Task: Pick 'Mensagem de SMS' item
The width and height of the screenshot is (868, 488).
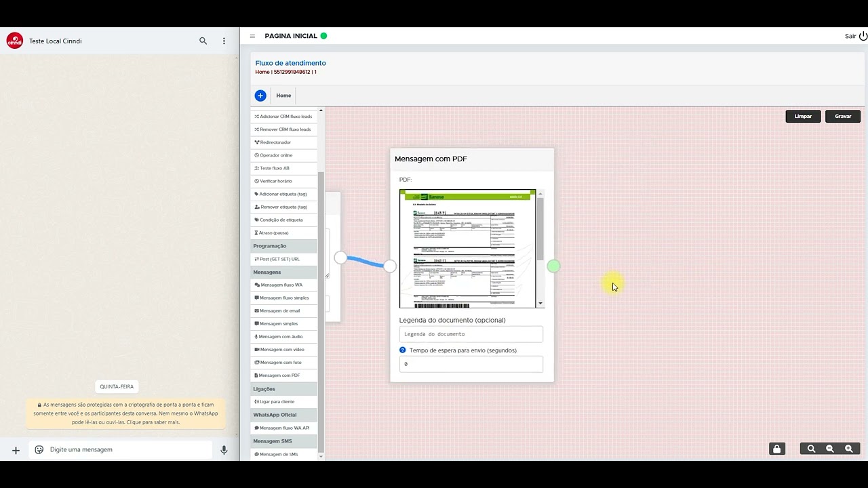Action: click(283, 454)
